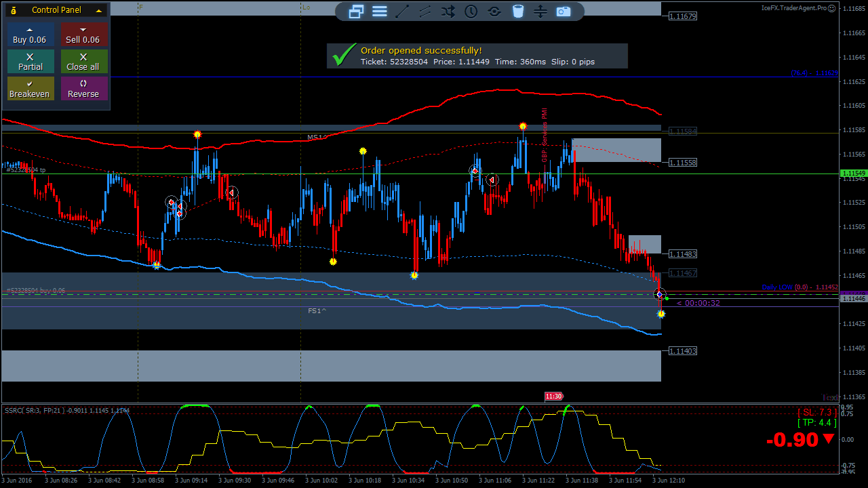Viewport: 868px width, 488px height.
Task: Click the Partial close button
Action: [x=30, y=62]
